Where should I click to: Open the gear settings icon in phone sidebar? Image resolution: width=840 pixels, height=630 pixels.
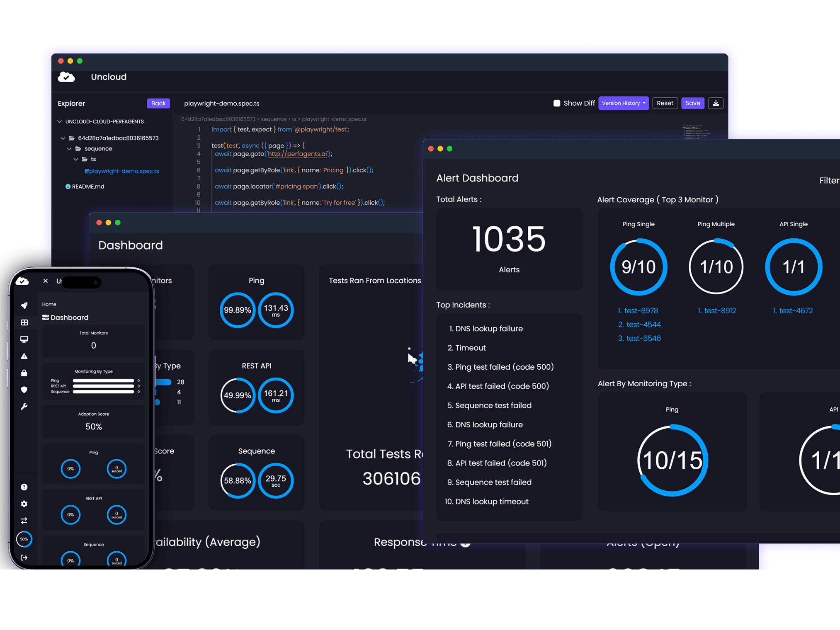pyautogui.click(x=24, y=504)
